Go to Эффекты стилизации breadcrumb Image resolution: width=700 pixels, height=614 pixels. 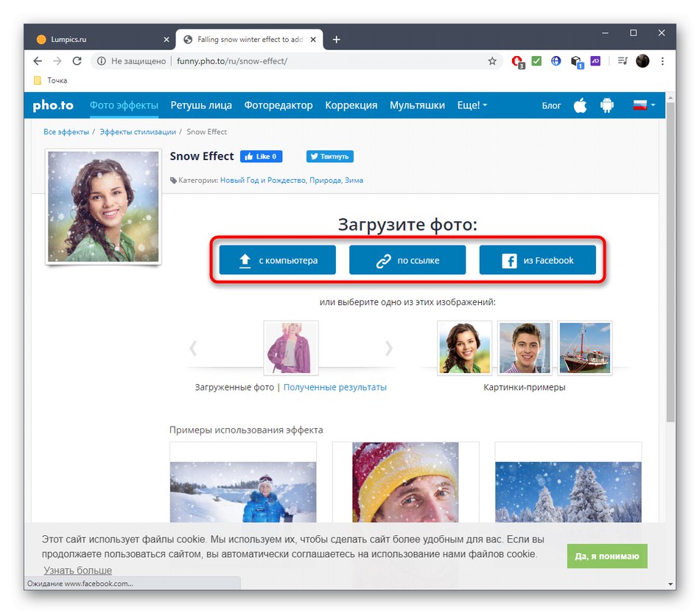[138, 132]
